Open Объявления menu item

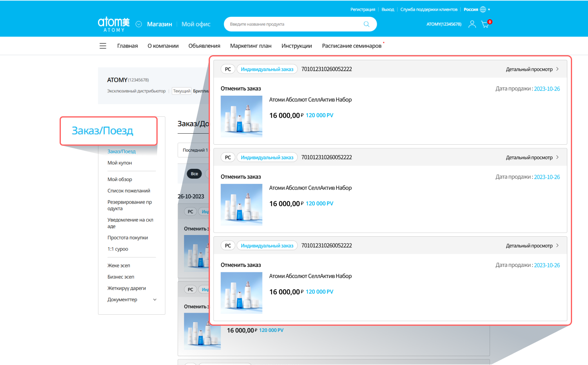pyautogui.click(x=204, y=46)
